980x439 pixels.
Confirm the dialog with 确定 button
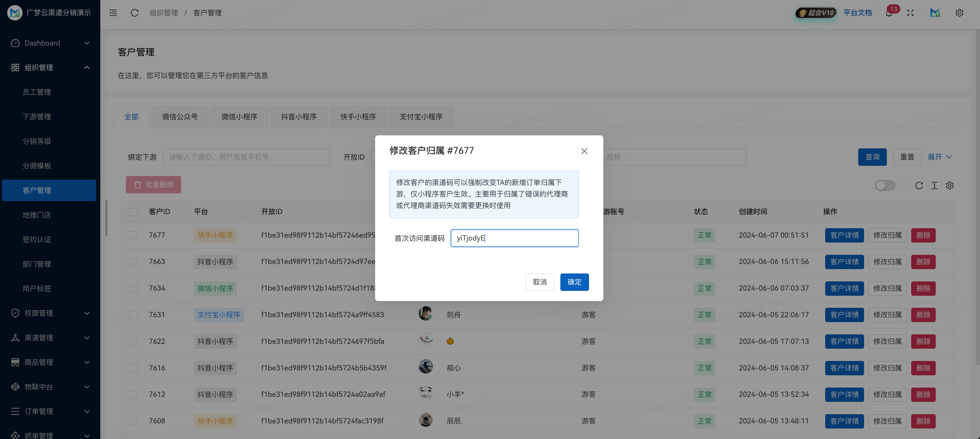point(574,282)
